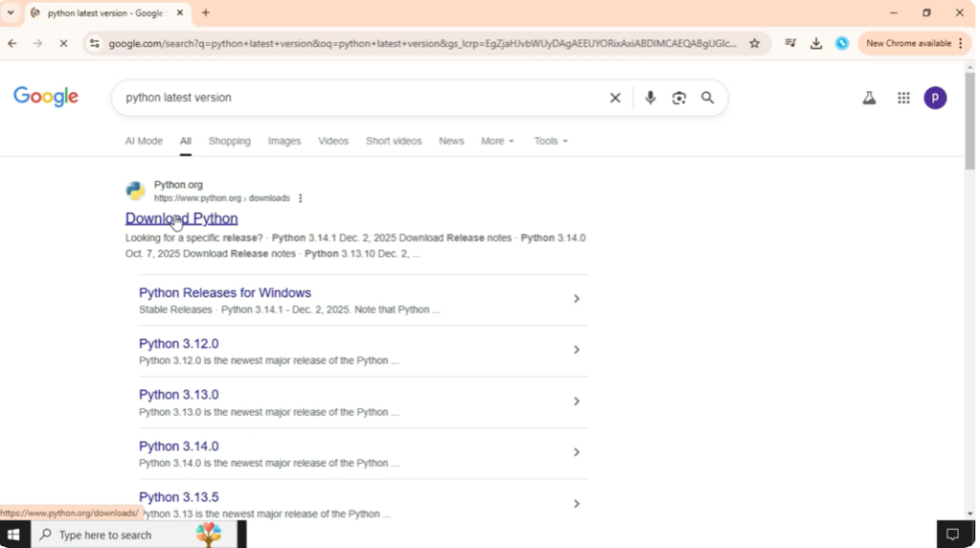This screenshot has width=980, height=548.
Task: Clear the search box with X icon
Action: [x=615, y=98]
